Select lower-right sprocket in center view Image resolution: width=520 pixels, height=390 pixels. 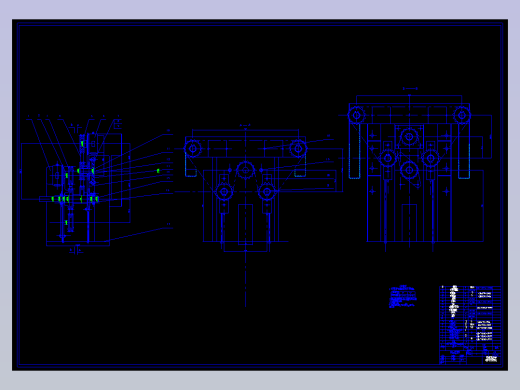267,192
